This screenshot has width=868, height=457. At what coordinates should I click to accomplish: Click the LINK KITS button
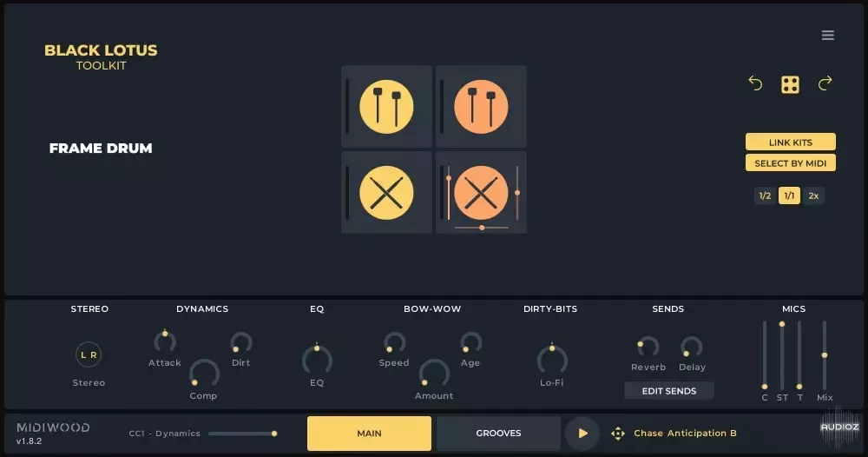point(790,142)
